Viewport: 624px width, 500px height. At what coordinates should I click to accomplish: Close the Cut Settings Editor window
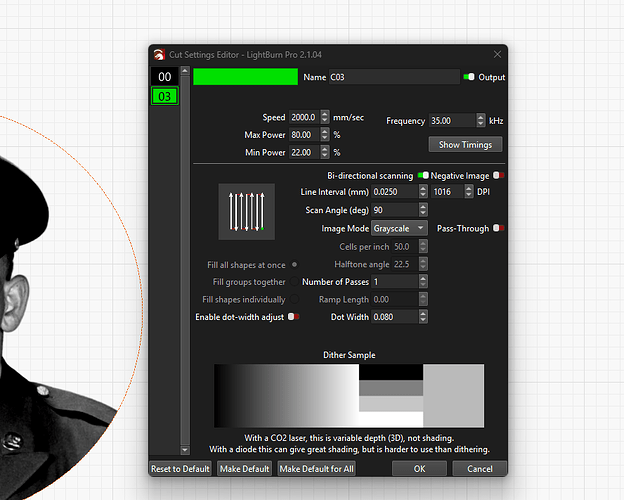497,55
